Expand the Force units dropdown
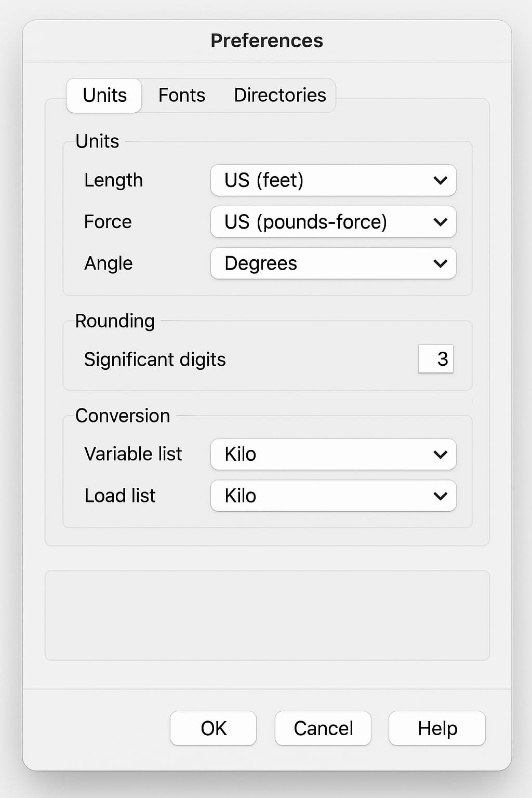Screen dimensions: 532x798 332,222
